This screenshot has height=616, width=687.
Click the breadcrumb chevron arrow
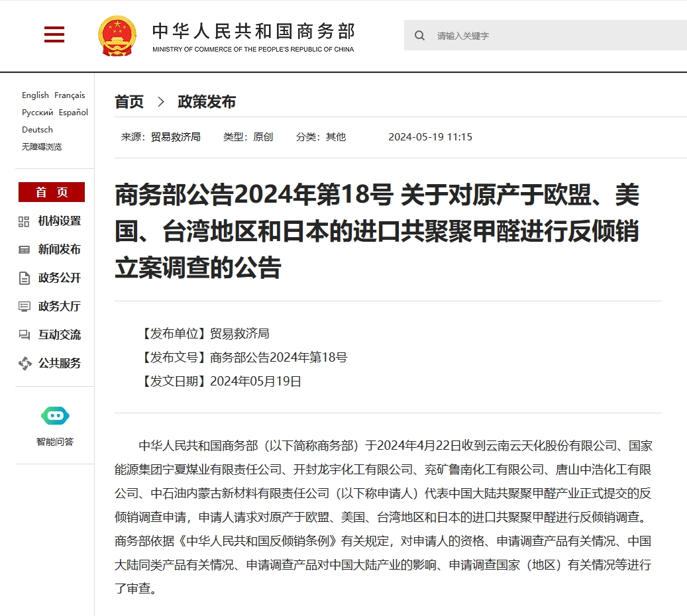pyautogui.click(x=161, y=101)
